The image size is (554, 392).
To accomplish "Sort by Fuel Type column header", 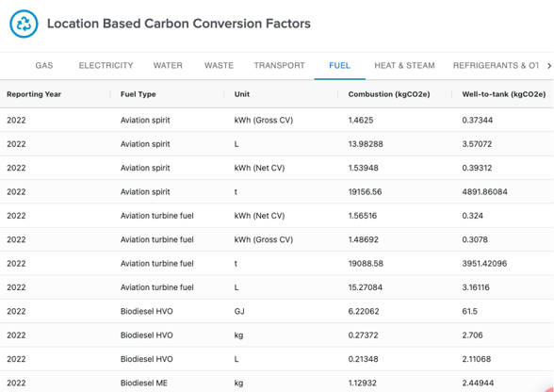I will (138, 94).
